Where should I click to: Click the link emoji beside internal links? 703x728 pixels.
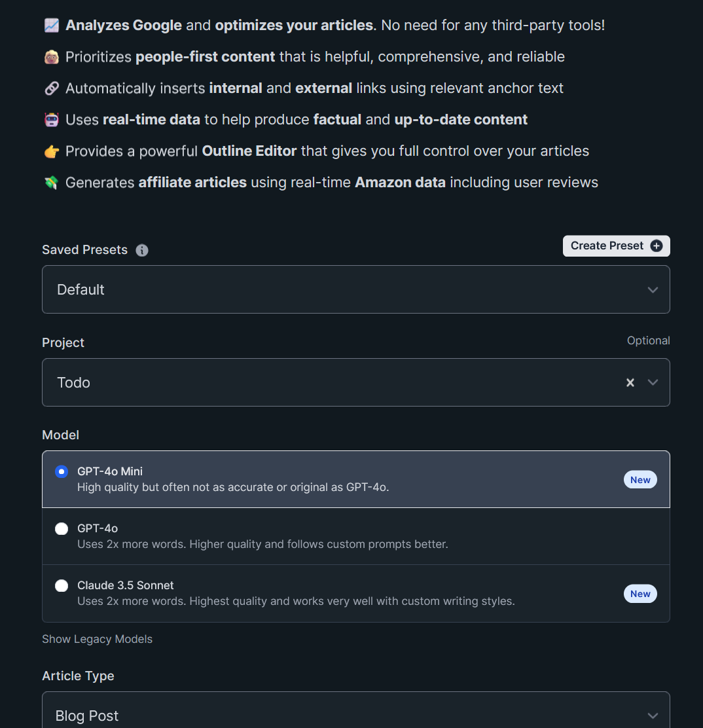[51, 88]
